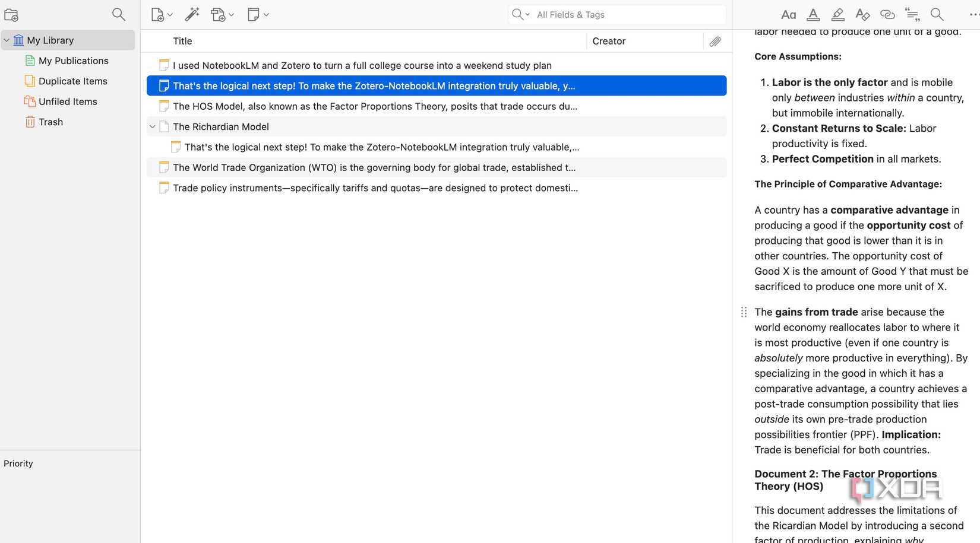Insert a link in the note
The width and height of the screenshot is (980, 543).
coord(887,15)
